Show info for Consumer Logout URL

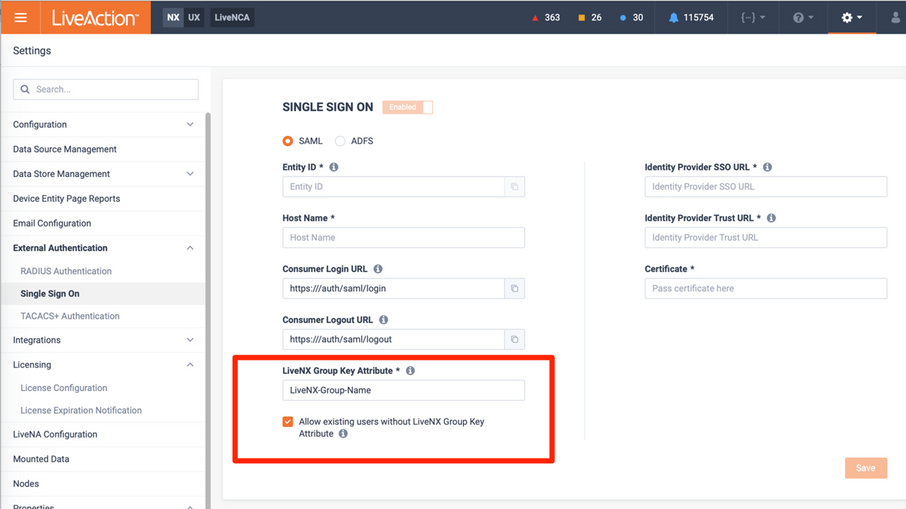coord(384,319)
